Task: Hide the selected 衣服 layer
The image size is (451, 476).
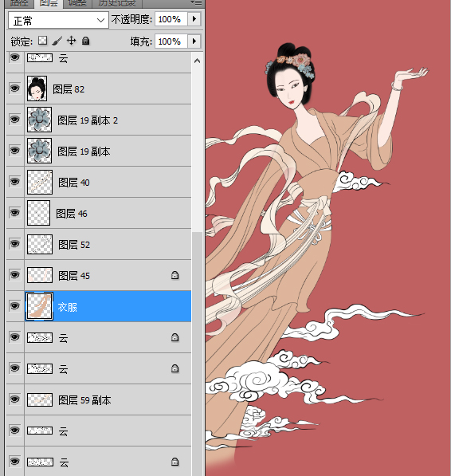Action: point(14,306)
